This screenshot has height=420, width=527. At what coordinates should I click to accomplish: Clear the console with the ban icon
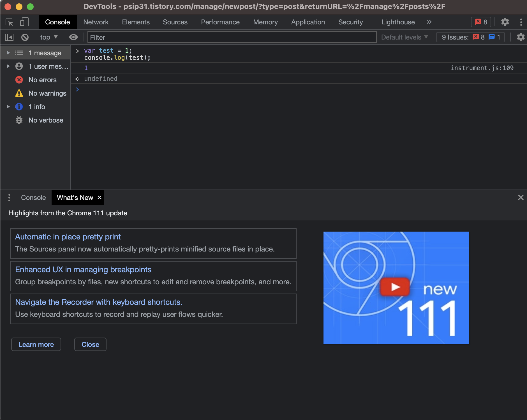(25, 37)
